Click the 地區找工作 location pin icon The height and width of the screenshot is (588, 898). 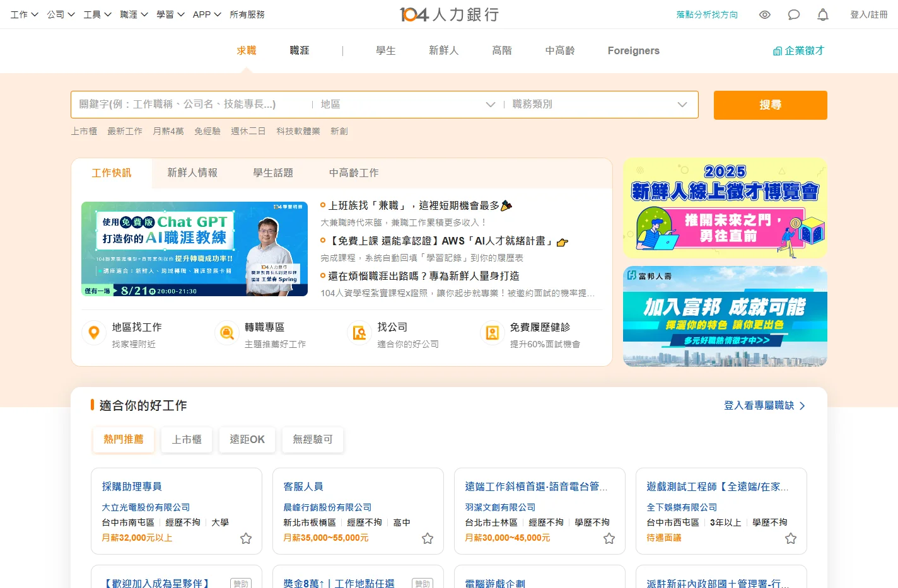tap(94, 332)
